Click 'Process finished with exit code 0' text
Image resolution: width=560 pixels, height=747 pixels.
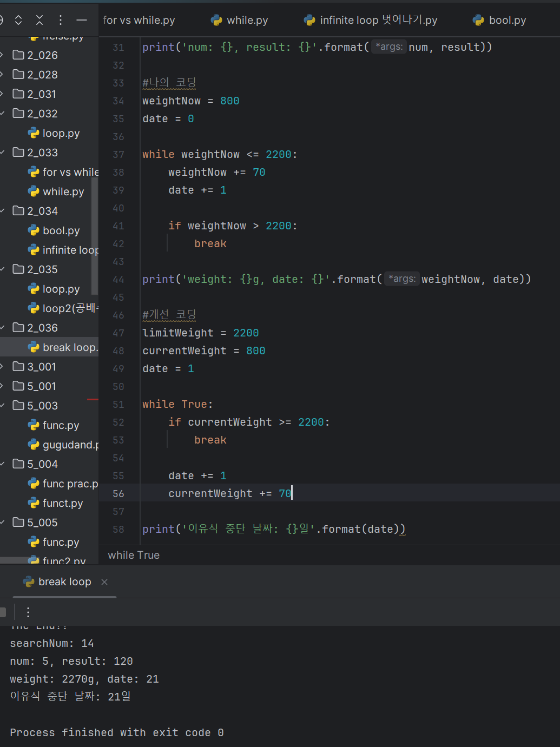pos(117,732)
